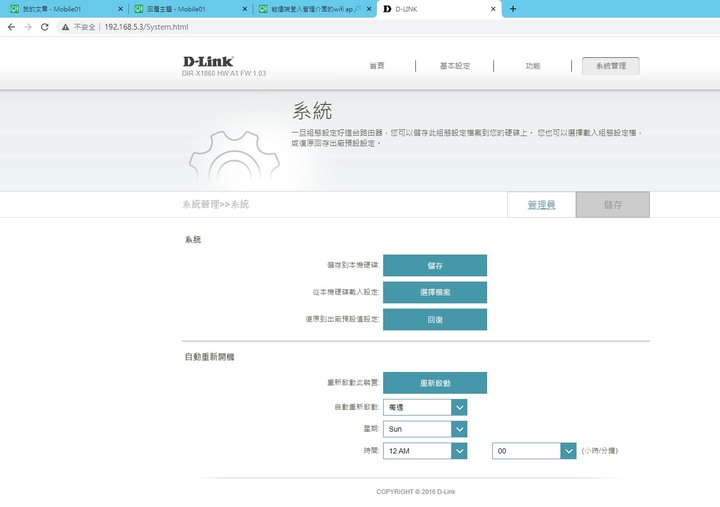This screenshot has width=720, height=507.
Task: Click the not-secure warning icon
Action: pos(66,27)
